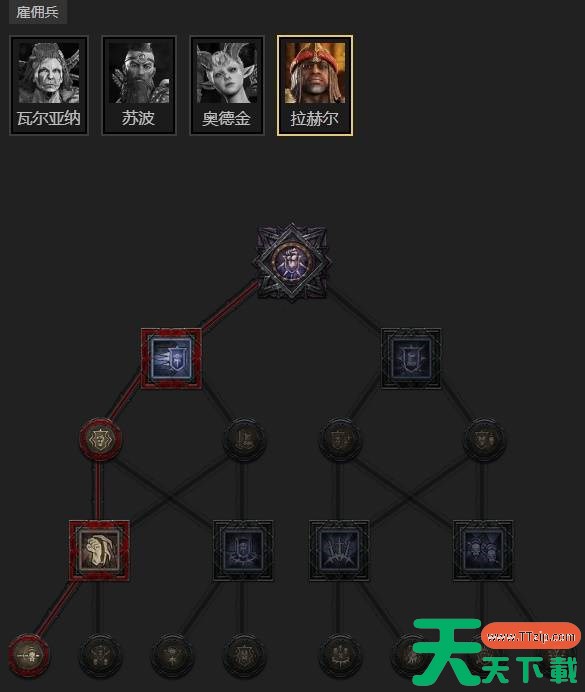Select the dark three-swords square skill node
Image resolution: width=585 pixels, height=692 pixels.
tap(339, 550)
